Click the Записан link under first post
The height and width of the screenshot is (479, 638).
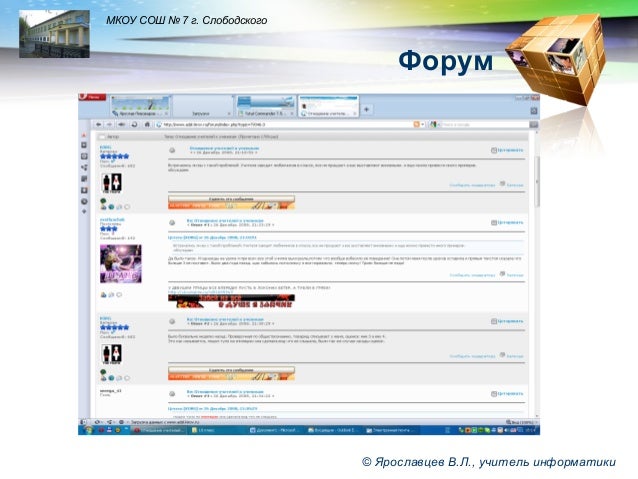click(x=515, y=185)
